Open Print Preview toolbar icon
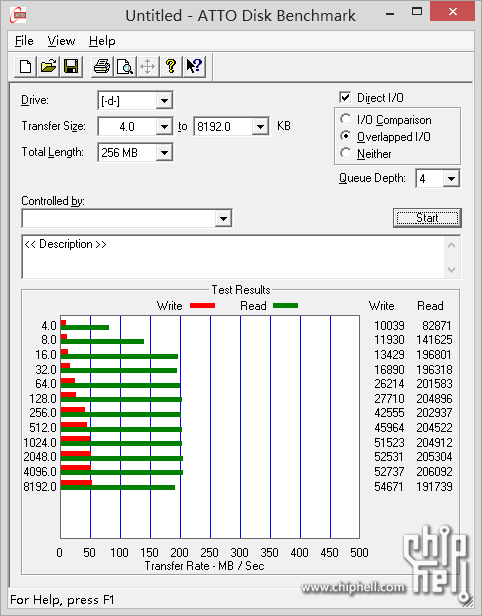This screenshot has width=482, height=616. coord(125,66)
